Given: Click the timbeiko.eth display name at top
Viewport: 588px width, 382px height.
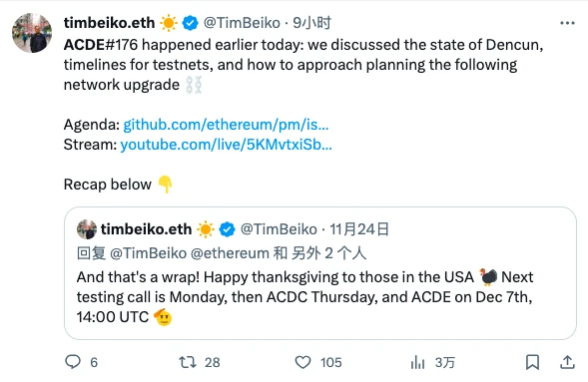Looking at the screenshot, I should (x=109, y=23).
